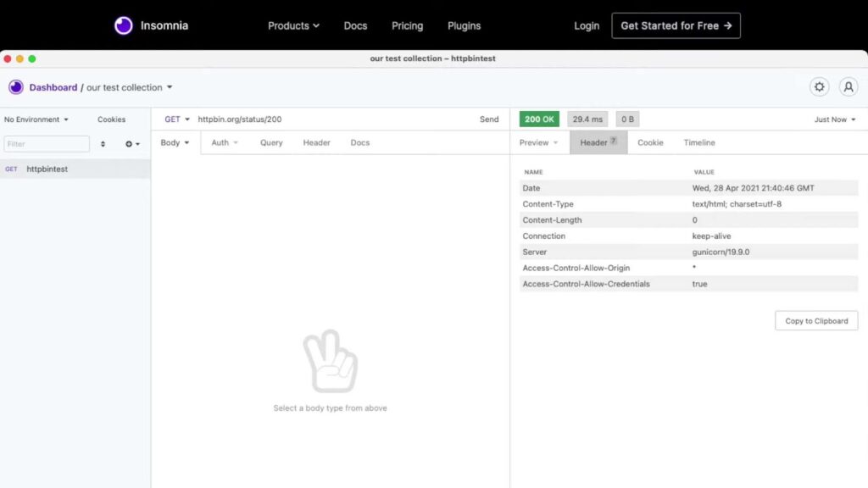Click the Content-Length header name
The width and height of the screenshot is (868, 488).
point(552,220)
